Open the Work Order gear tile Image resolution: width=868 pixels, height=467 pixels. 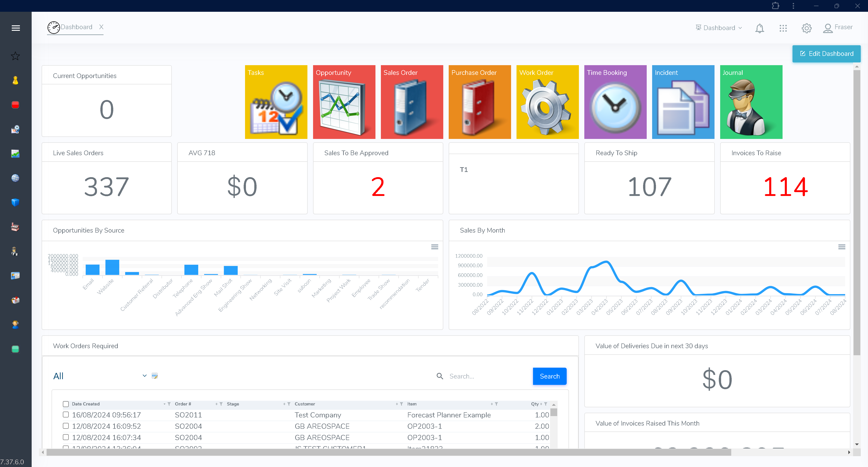547,102
